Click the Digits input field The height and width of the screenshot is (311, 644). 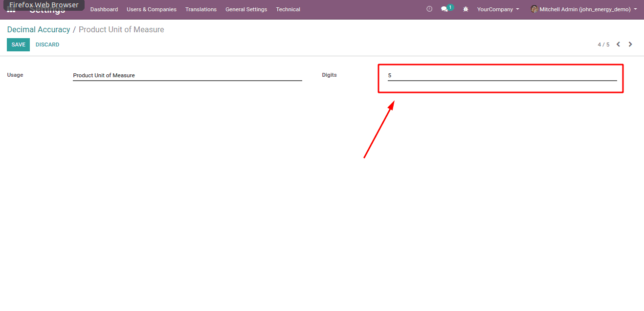502,75
